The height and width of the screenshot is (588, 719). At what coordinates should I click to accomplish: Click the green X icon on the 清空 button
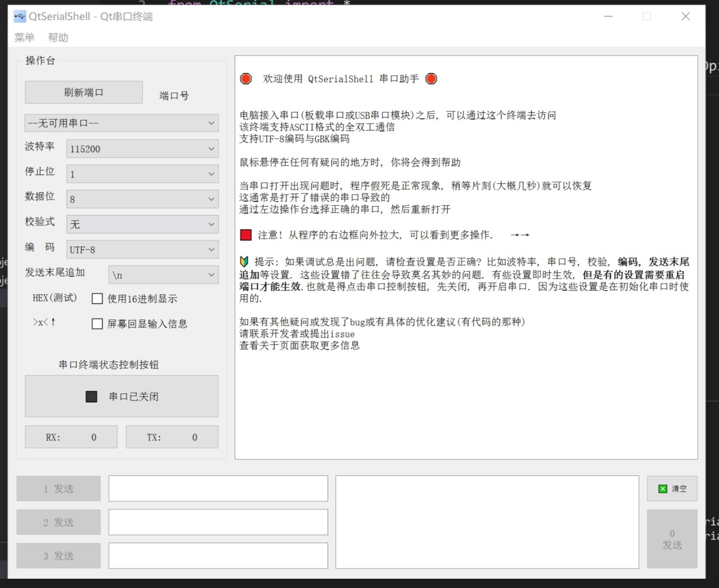663,489
